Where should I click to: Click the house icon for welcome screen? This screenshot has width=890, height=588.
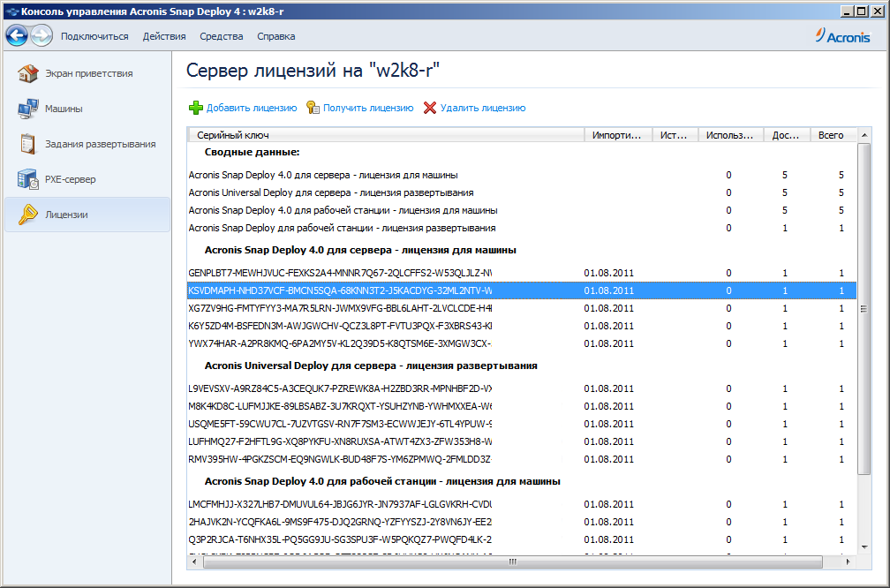[27, 73]
